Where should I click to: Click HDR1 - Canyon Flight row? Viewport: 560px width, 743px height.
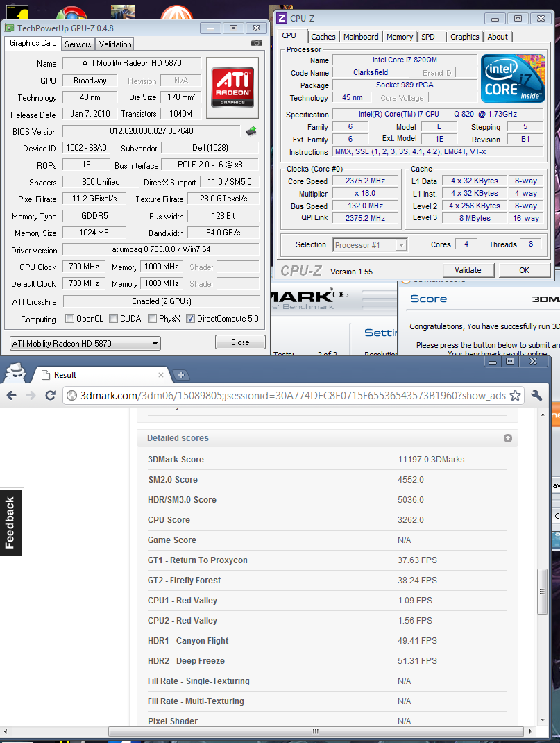click(327, 641)
